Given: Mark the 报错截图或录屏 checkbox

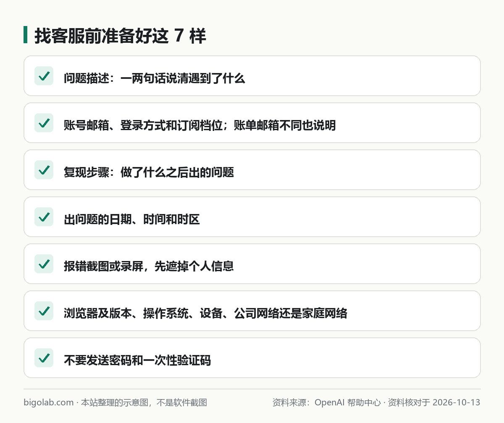Looking at the screenshot, I should [44, 264].
